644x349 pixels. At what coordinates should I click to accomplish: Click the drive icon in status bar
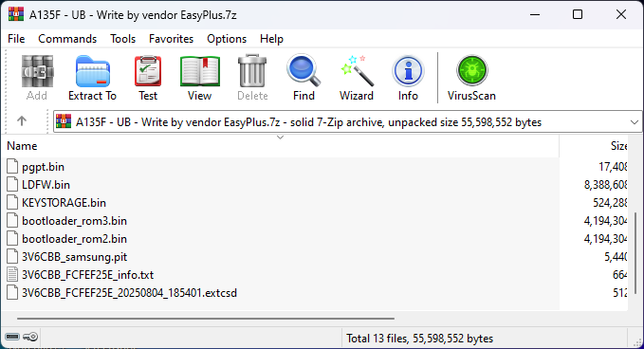pos(12,337)
